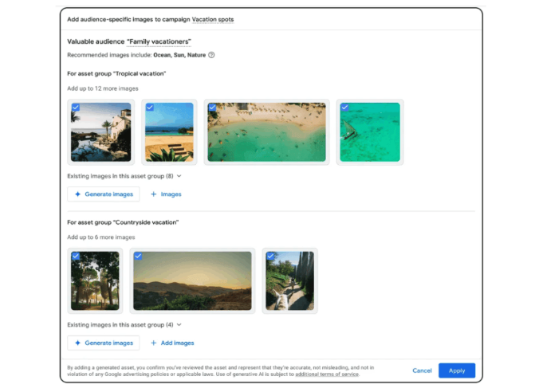Click plus icon beside Tropical vacation Images
Image resolution: width=539 pixels, height=392 pixels.
tap(154, 194)
